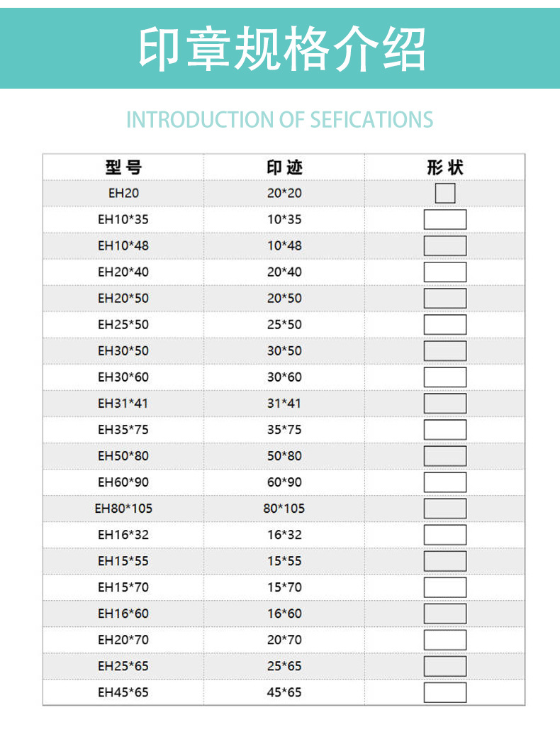The width and height of the screenshot is (560, 732).
Task: Click the 35*75 imprint size cell
Action: (284, 429)
